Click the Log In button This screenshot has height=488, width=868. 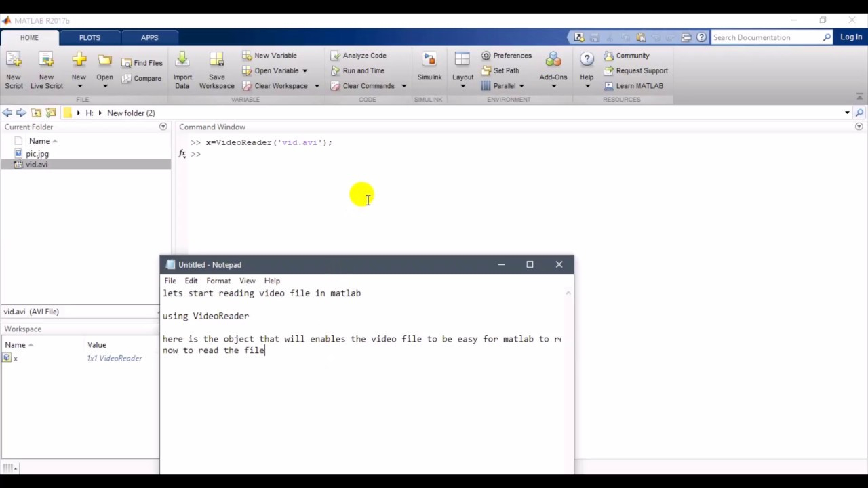coord(851,37)
